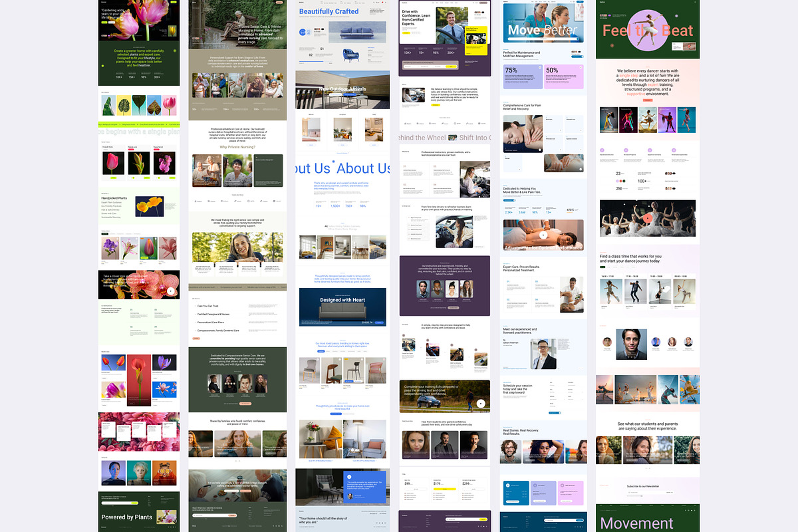Click 'Why Private Nursing?' heading
This screenshot has height=532, width=798.
pyautogui.click(x=237, y=147)
